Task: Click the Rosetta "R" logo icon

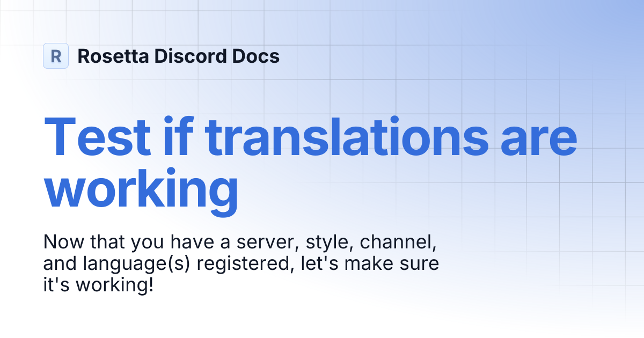Action: (x=56, y=56)
